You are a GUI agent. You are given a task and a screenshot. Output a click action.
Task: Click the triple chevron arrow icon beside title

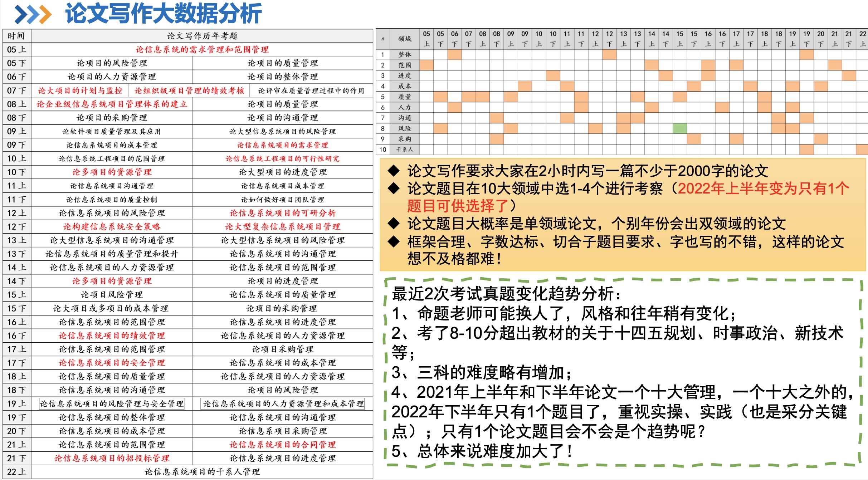(33, 15)
